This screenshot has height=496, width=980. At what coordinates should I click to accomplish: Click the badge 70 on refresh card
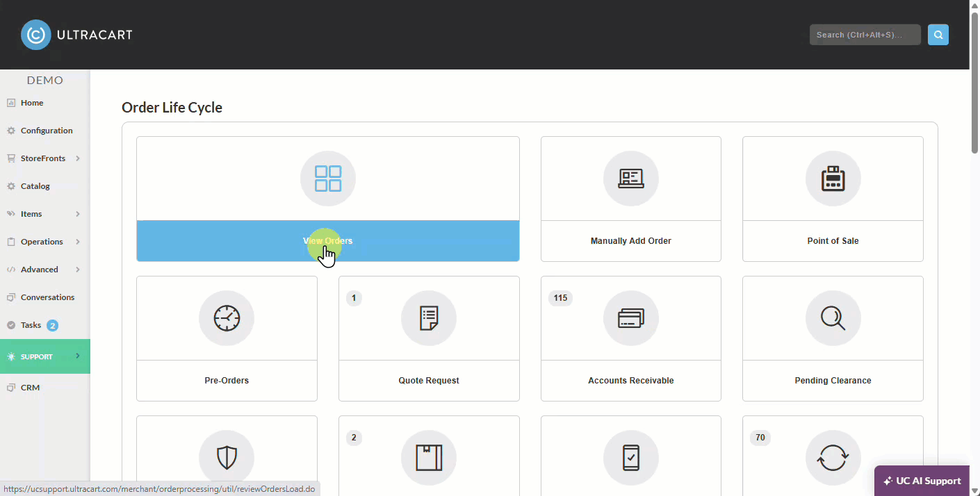coord(760,438)
